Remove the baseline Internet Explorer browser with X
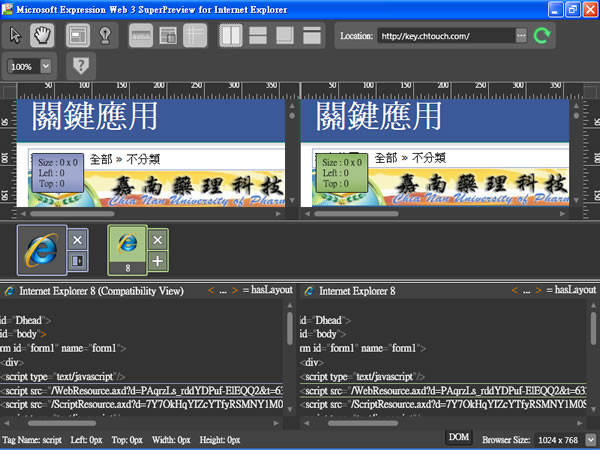This screenshot has height=450, width=600. pos(78,240)
